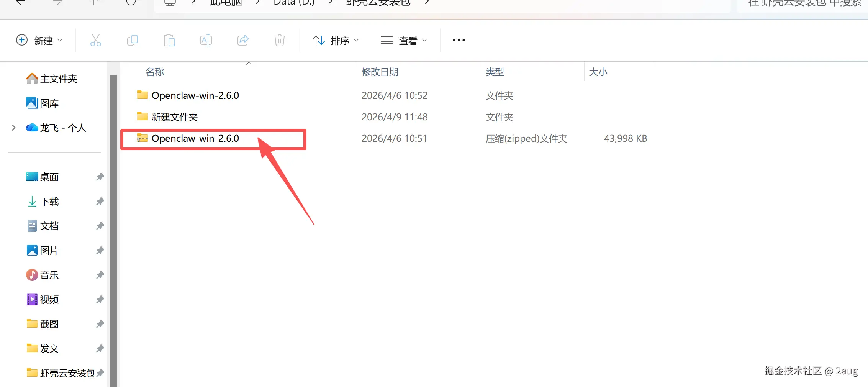Click the Copy icon on the toolbar
The width and height of the screenshot is (868, 387).
pyautogui.click(x=132, y=40)
